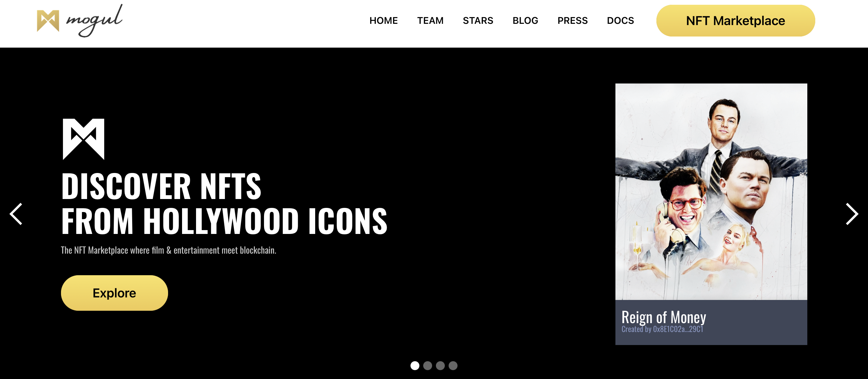Screen dimensions: 868x379
Task: Open the TEAM page
Action: pos(430,21)
